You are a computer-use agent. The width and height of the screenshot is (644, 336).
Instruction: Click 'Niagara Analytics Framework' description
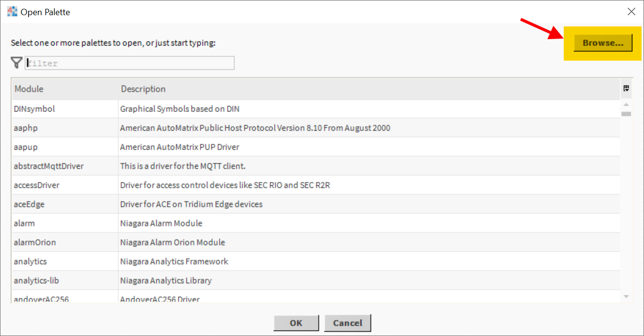174,262
